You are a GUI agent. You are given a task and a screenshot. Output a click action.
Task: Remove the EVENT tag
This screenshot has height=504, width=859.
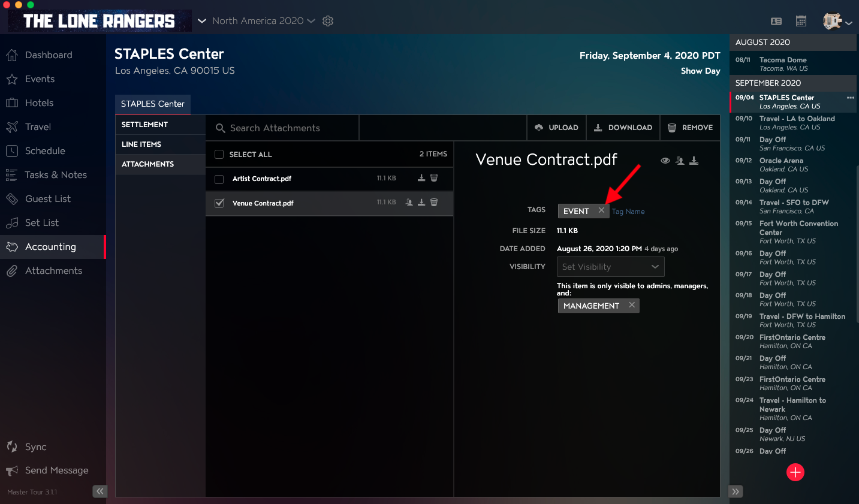pos(601,210)
